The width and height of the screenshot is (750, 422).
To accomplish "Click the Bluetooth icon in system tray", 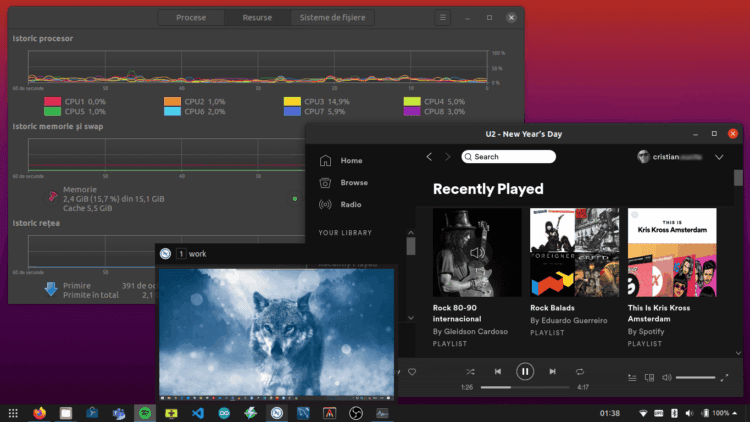I will (674, 413).
